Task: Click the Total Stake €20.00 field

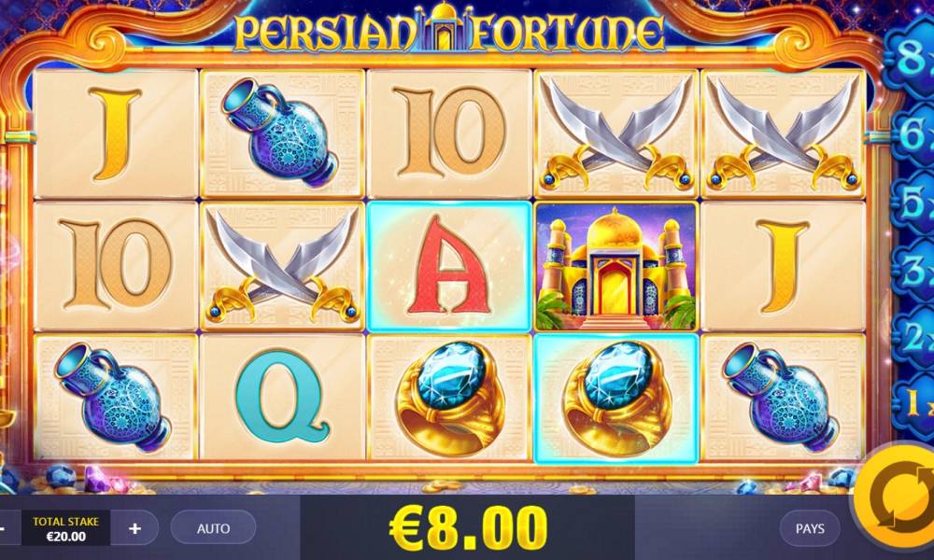Action: point(66,528)
